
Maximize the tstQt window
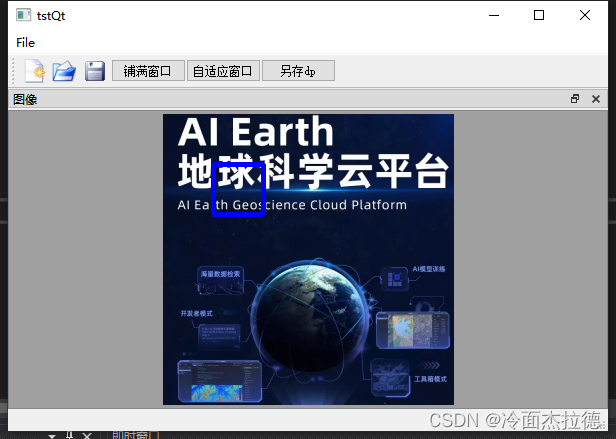[x=539, y=15]
